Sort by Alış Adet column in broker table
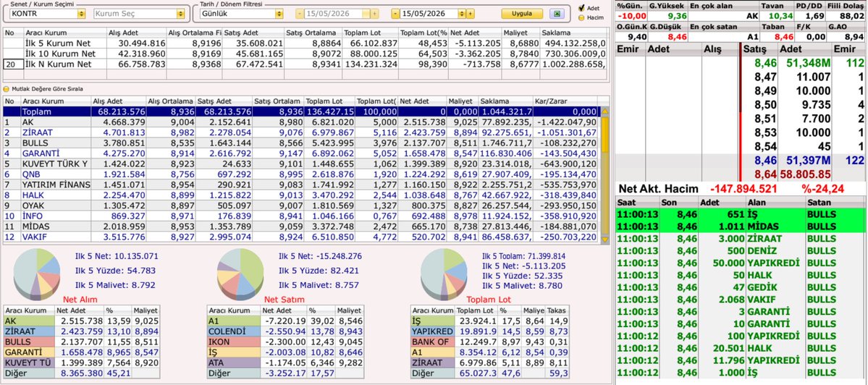Screen dimensions: 868x385 pyautogui.click(x=118, y=101)
